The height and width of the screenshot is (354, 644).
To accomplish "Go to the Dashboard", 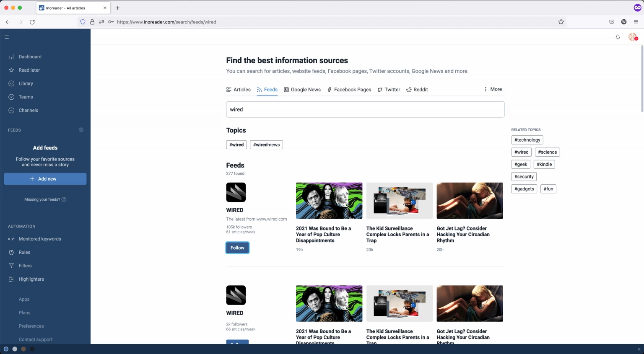I will 30,57.
